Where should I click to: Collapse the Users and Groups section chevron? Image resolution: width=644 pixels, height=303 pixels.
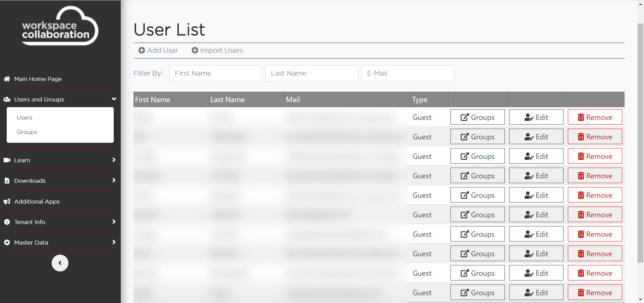pyautogui.click(x=114, y=99)
